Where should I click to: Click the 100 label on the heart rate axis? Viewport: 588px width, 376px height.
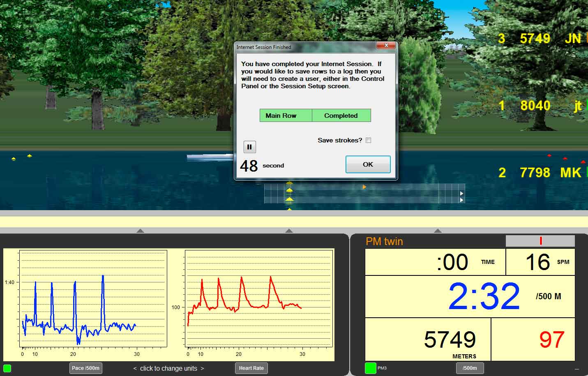coord(176,307)
